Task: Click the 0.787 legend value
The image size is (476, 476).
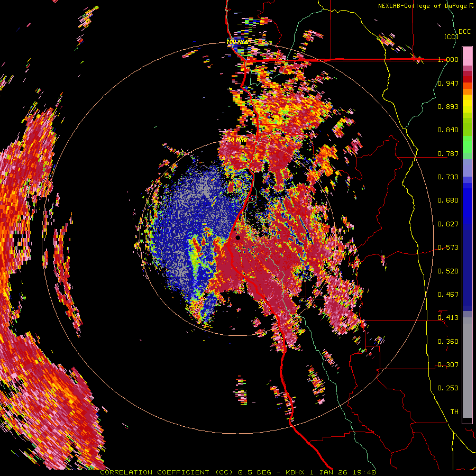Action: [448, 153]
